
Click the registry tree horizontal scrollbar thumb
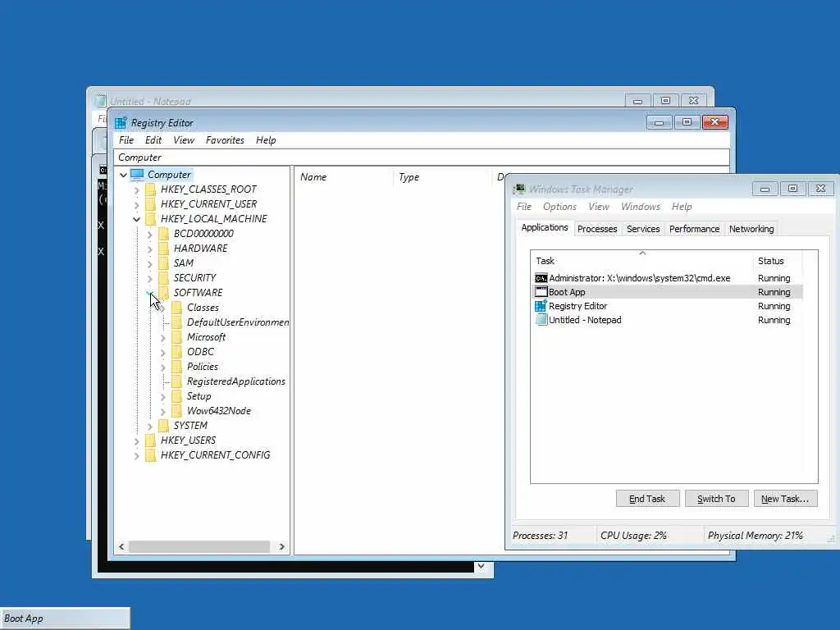pos(199,546)
